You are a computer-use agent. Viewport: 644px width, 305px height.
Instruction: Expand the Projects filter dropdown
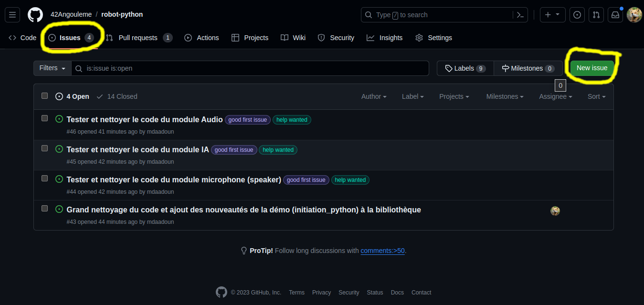point(454,96)
